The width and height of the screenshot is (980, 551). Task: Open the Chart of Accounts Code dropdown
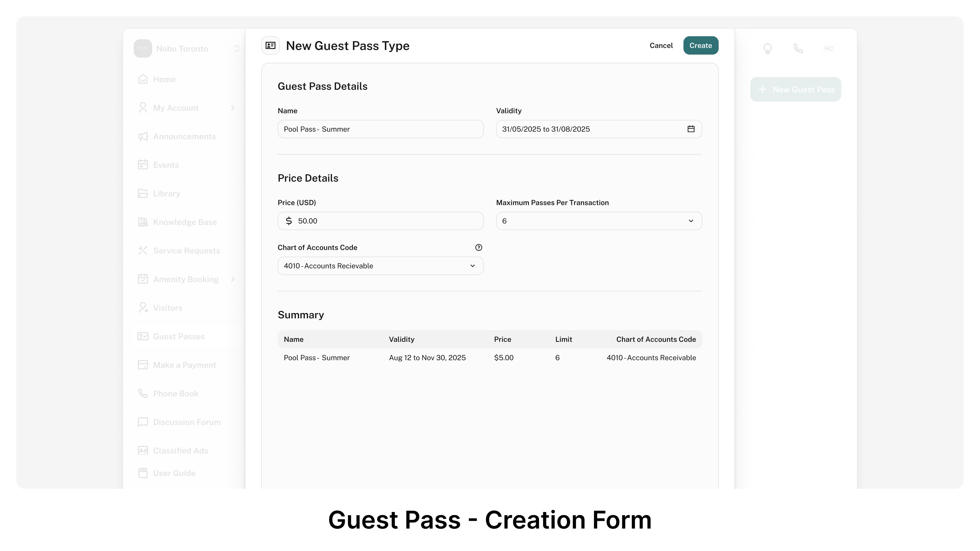pos(381,266)
